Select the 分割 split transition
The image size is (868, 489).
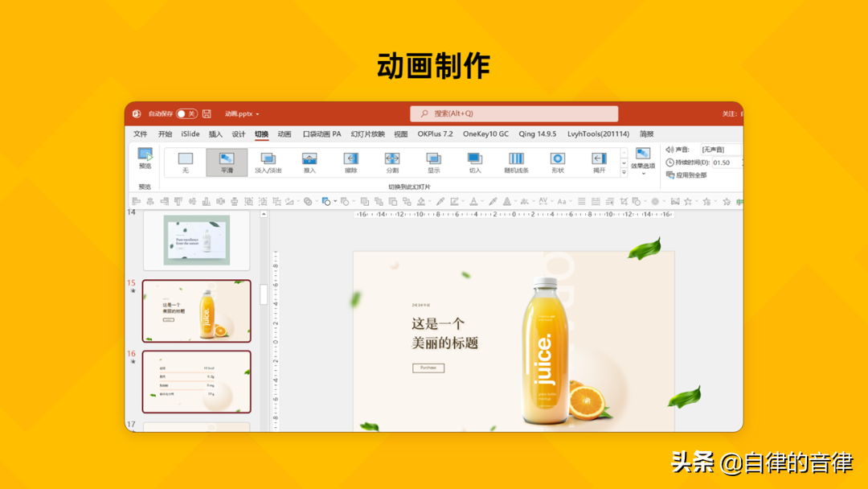click(x=392, y=162)
